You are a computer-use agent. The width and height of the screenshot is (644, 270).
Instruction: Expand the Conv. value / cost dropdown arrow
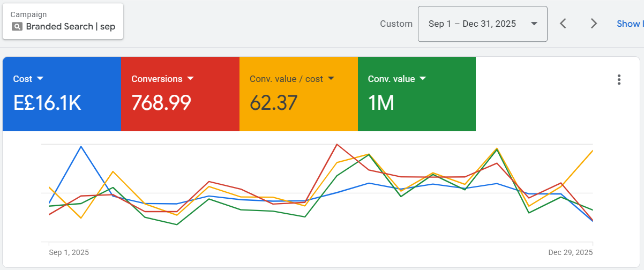[x=331, y=79]
